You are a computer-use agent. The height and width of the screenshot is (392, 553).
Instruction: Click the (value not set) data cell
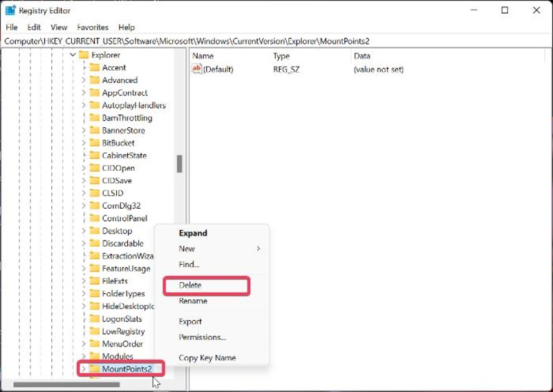pyautogui.click(x=378, y=69)
